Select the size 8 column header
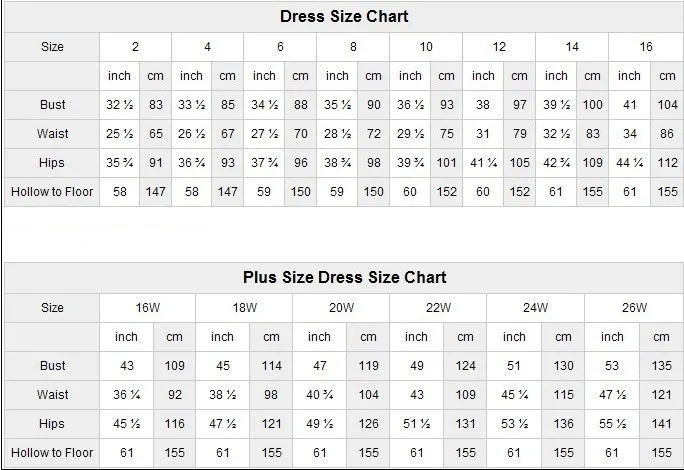The height and width of the screenshot is (470, 684). pyautogui.click(x=353, y=47)
